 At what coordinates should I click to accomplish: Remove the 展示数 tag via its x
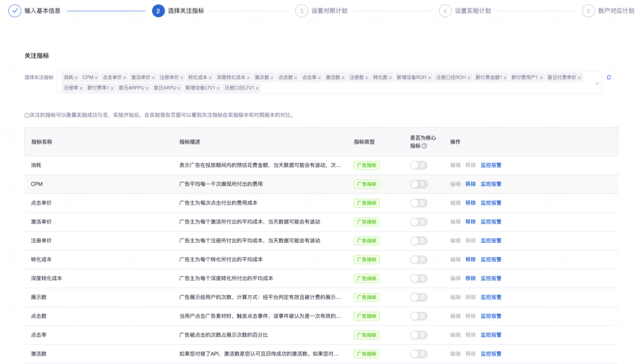[x=272, y=78]
